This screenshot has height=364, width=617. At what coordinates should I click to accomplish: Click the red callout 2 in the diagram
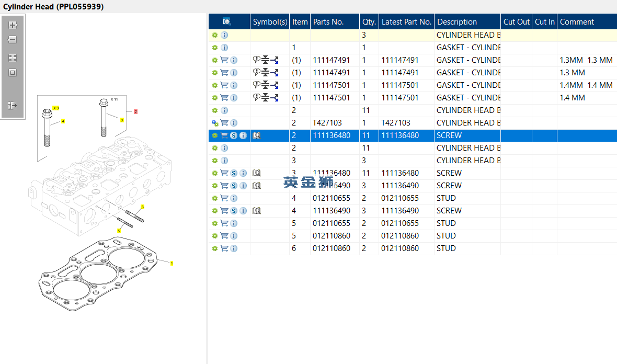pos(136,112)
